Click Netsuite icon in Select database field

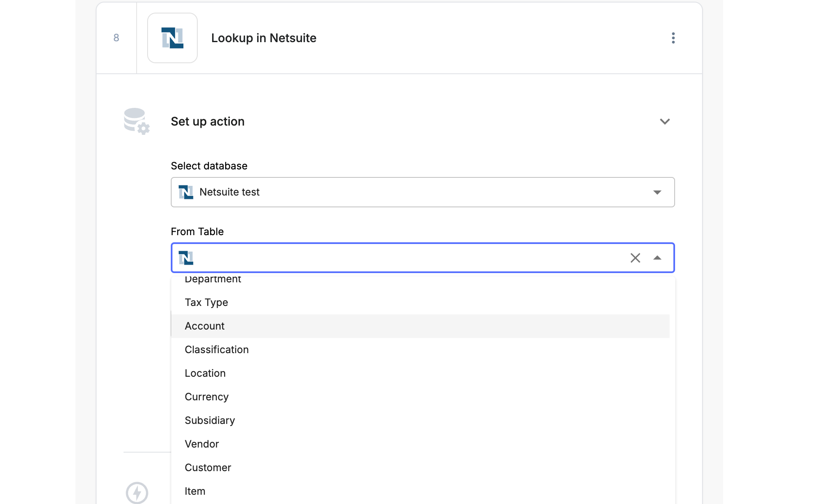(x=186, y=192)
